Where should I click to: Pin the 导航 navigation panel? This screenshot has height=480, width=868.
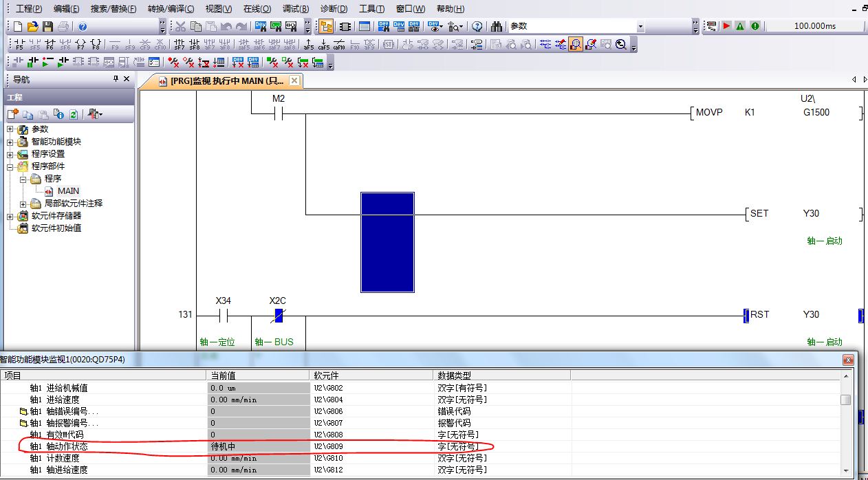(116, 80)
